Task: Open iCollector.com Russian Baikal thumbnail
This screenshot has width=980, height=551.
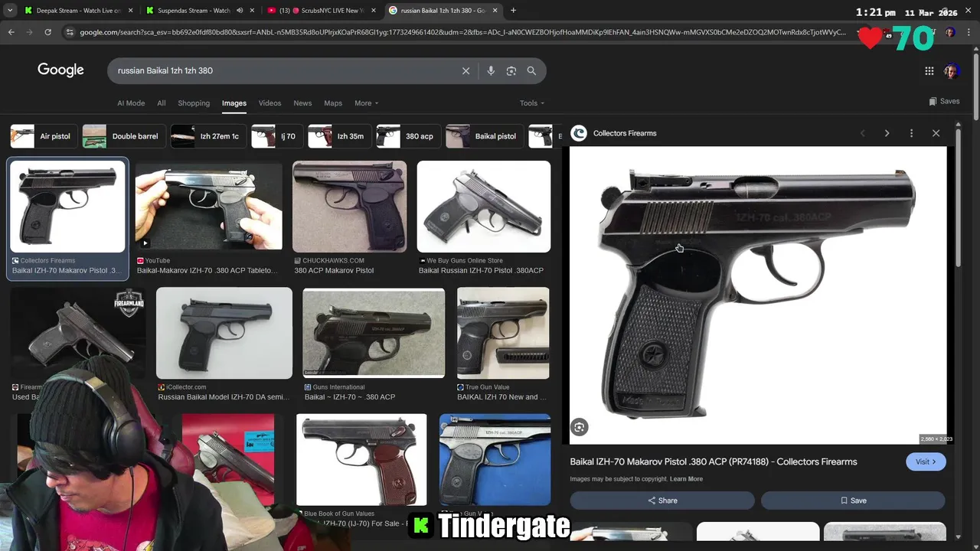Action: click(x=224, y=333)
